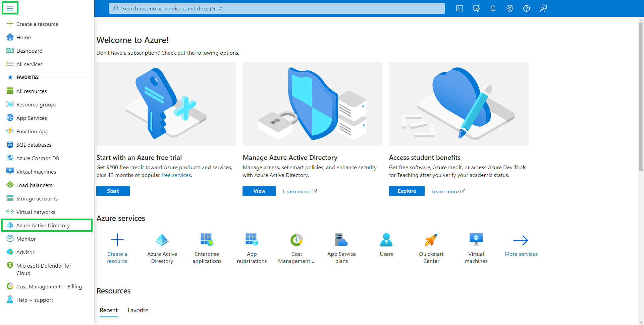Viewport: 644px width, 325px height.
Task: Click the View Azure Active Directory button
Action: point(259,191)
